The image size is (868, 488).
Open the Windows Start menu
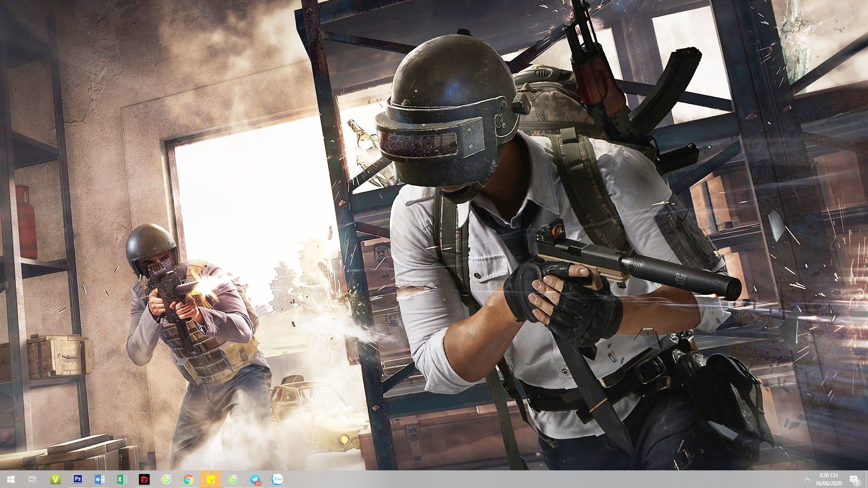[11, 479]
